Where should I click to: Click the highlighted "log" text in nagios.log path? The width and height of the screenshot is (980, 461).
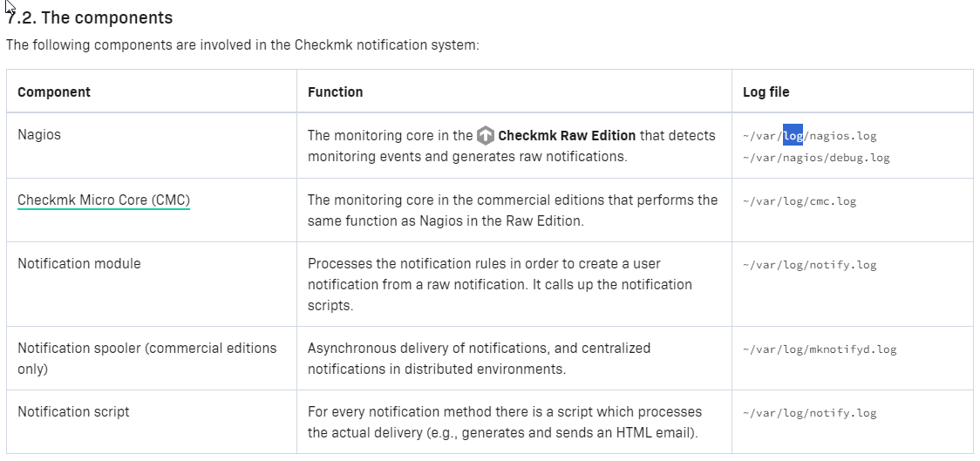[793, 136]
